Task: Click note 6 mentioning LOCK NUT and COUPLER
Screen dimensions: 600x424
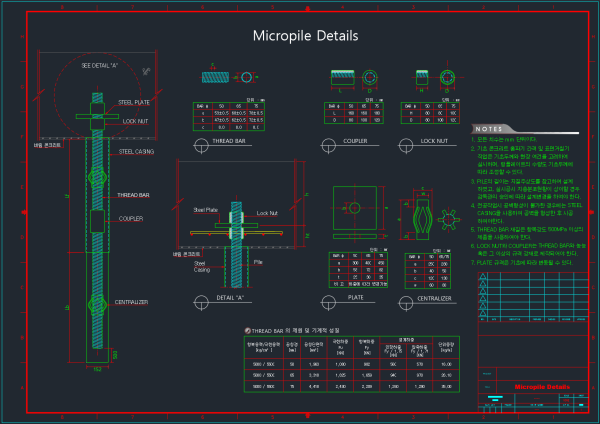Action: pos(528,250)
